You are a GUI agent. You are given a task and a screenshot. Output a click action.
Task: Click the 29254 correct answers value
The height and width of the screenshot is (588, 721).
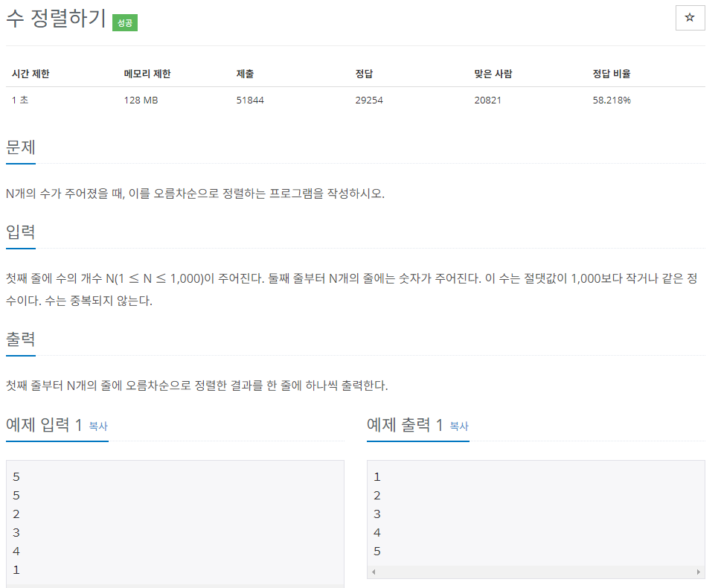pos(369,100)
